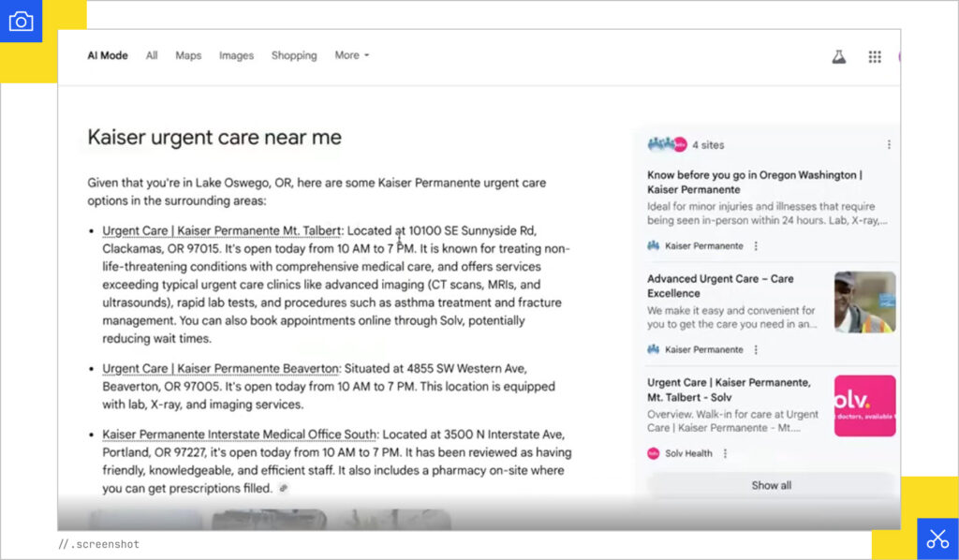Open the three-dot menu beside "4 sites"

[x=888, y=143]
